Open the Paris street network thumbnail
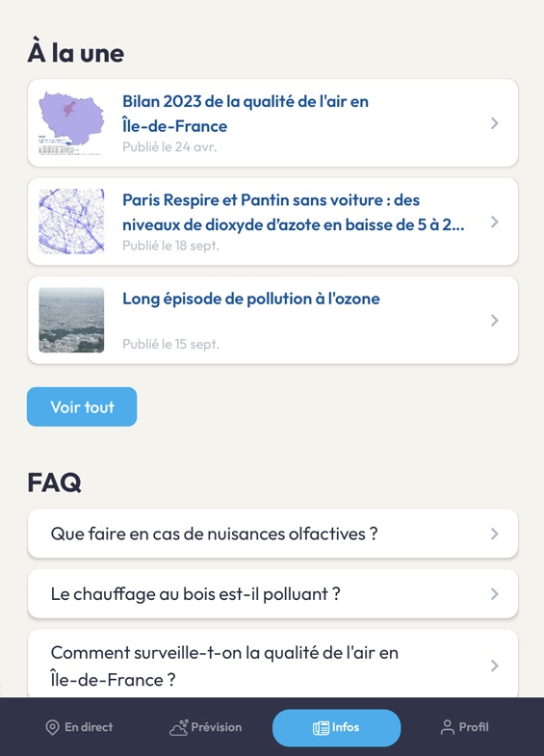Screen dimensions: 544x756 71,222
